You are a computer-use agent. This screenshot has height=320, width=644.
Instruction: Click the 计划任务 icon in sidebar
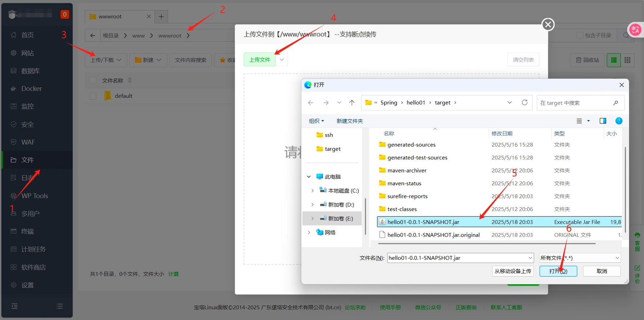coord(14,249)
